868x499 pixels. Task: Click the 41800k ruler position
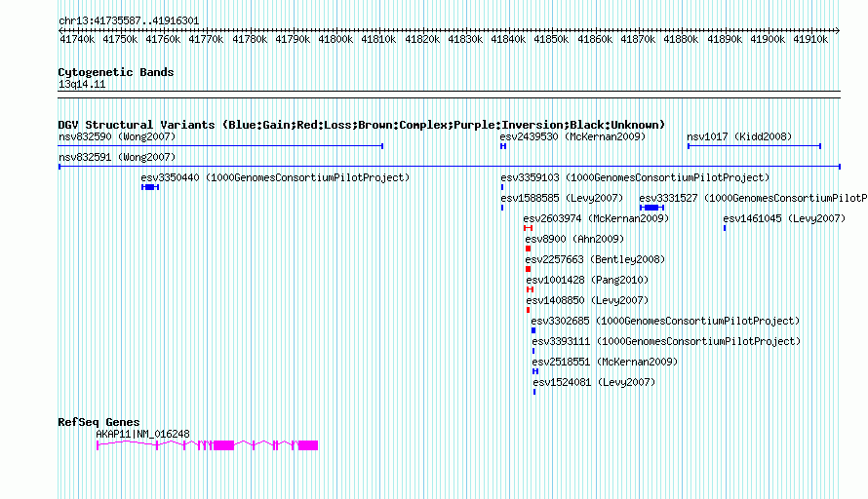335,39
